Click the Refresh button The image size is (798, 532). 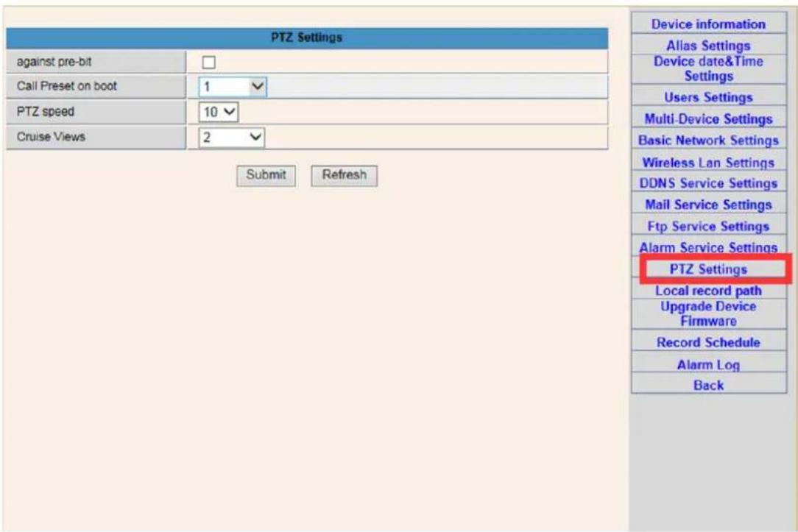tap(344, 175)
